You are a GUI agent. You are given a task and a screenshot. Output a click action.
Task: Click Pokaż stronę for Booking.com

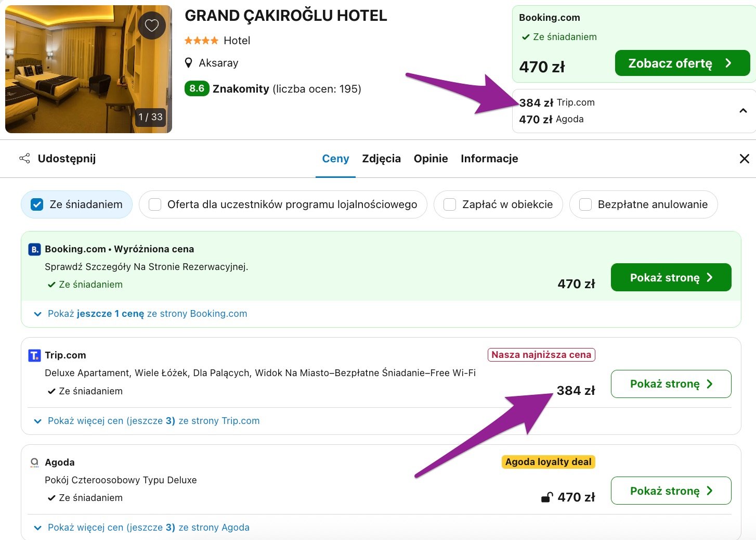[671, 277]
